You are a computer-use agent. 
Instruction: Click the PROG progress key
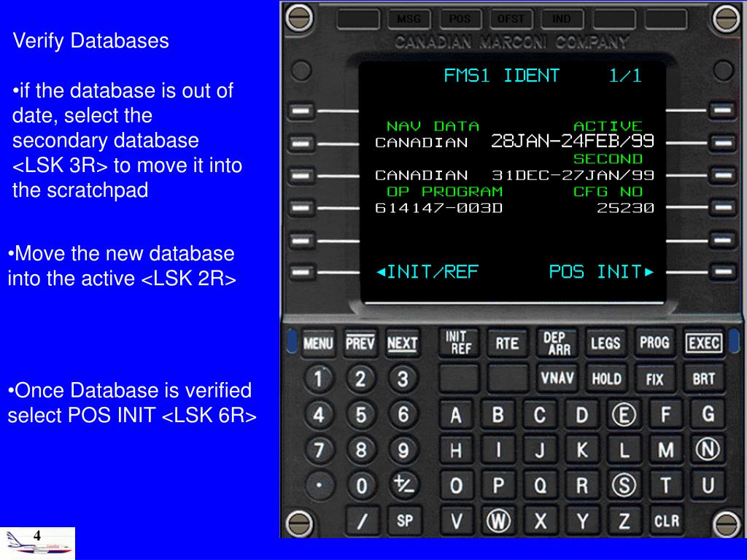click(x=654, y=343)
